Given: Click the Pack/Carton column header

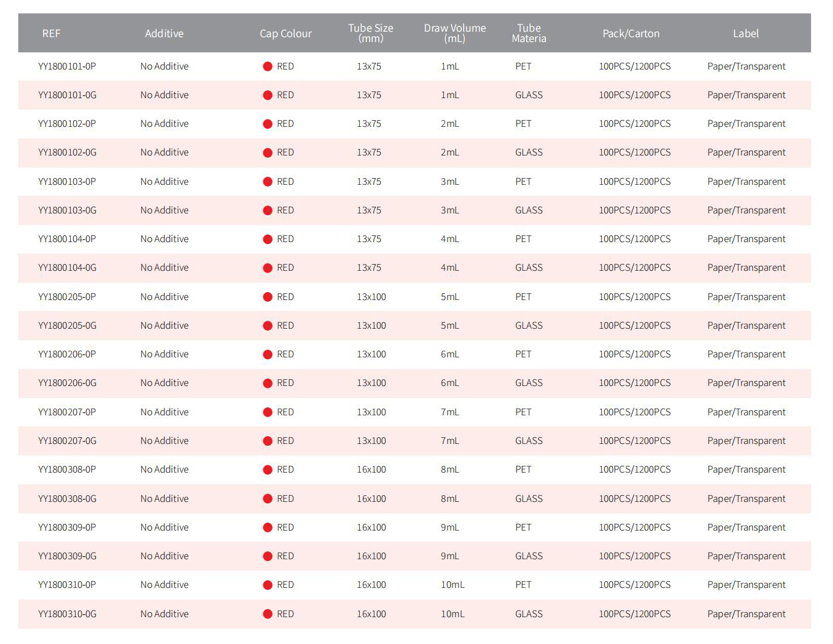Looking at the screenshot, I should 631,34.
